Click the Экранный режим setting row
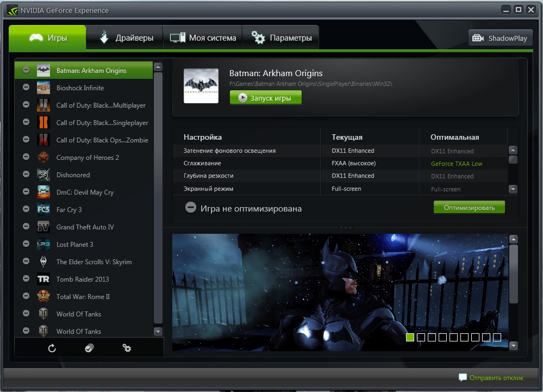 point(340,188)
